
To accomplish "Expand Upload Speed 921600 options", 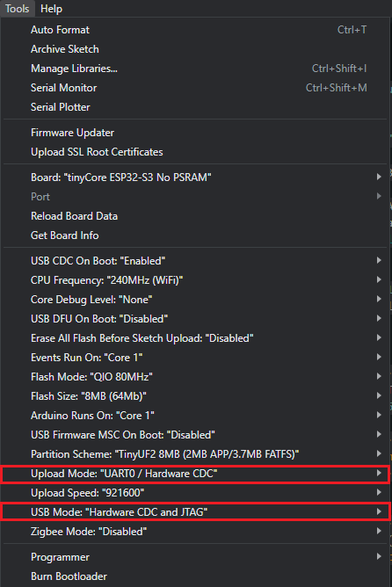I will (x=195, y=493).
